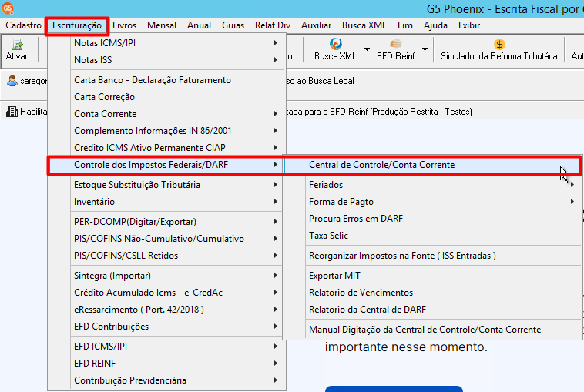Open the Relat Div menu

point(273,25)
